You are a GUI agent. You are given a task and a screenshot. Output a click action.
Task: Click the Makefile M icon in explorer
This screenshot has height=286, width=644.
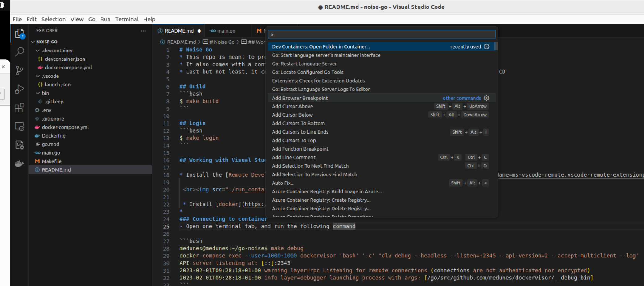pyautogui.click(x=37, y=161)
